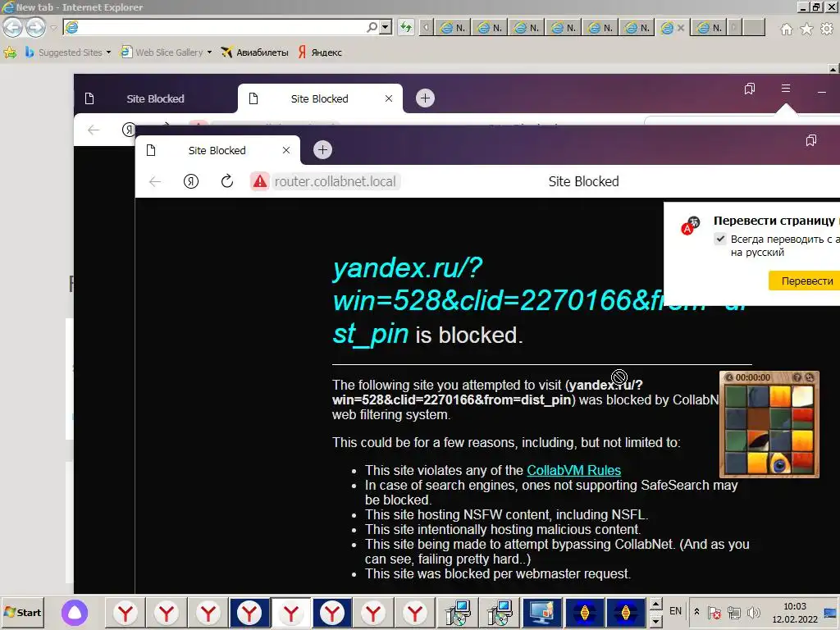Viewport: 840px width, 630px height.
Task: Click the Yandex Я home button in front window
Action: click(190, 181)
